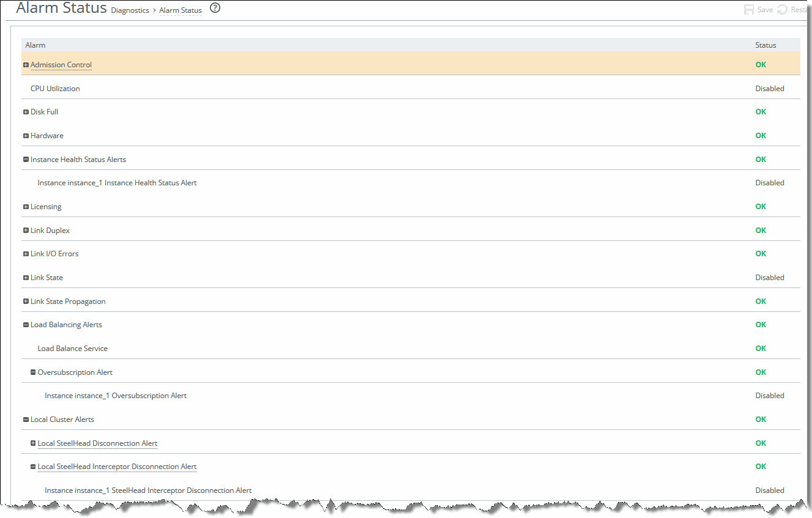Open Local SteelHead Interceptor Disconnection Alert link
The image size is (812, 518).
coord(117,467)
